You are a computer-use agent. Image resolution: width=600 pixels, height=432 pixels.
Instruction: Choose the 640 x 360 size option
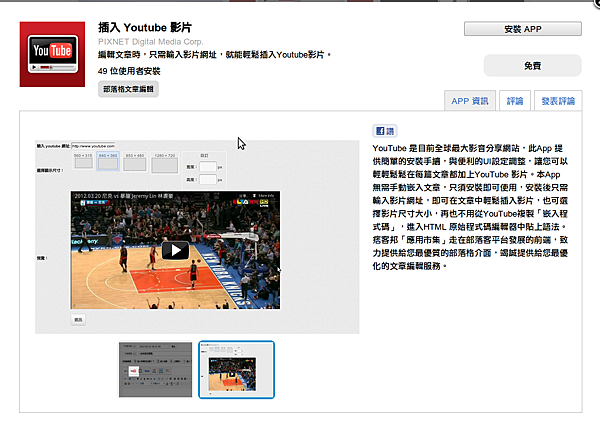108,161
